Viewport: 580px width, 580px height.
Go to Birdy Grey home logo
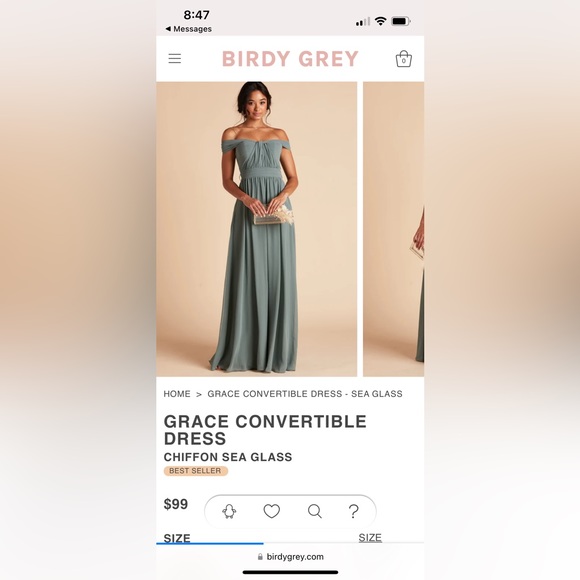[290, 59]
